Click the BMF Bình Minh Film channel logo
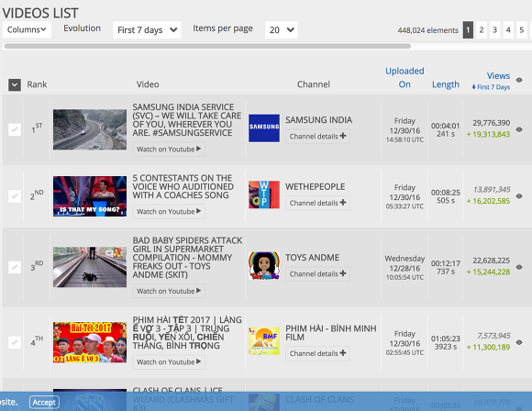The image size is (532, 411). pyautogui.click(x=264, y=341)
